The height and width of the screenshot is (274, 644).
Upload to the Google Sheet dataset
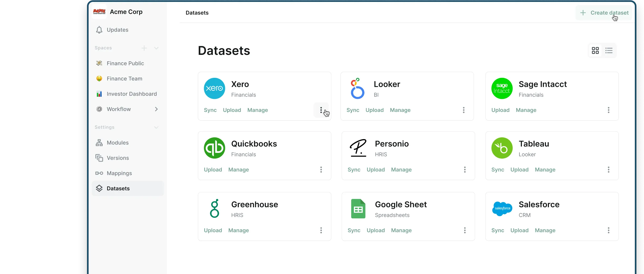pos(376,230)
